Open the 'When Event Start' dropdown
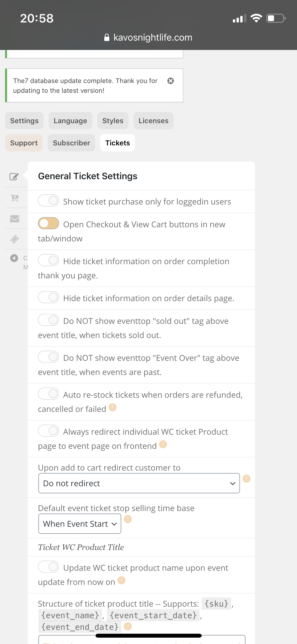 point(80,524)
